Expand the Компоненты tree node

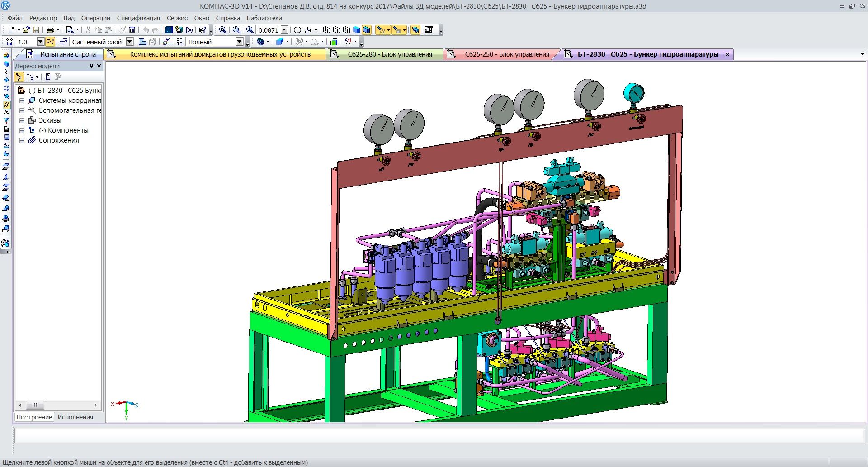pos(22,130)
